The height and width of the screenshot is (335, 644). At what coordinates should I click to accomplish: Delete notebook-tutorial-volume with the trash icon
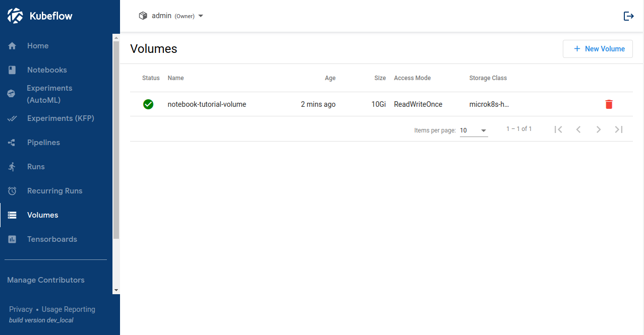pos(609,104)
